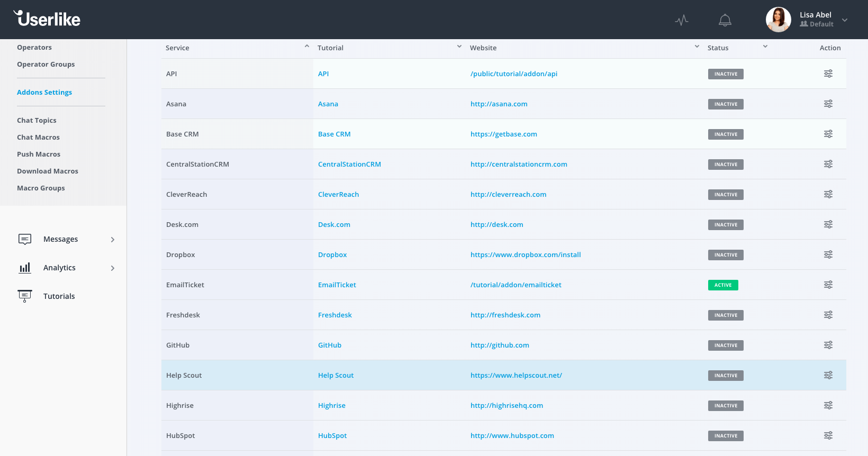Open settings icon for Highrise addon
868x456 pixels.
[828, 405]
